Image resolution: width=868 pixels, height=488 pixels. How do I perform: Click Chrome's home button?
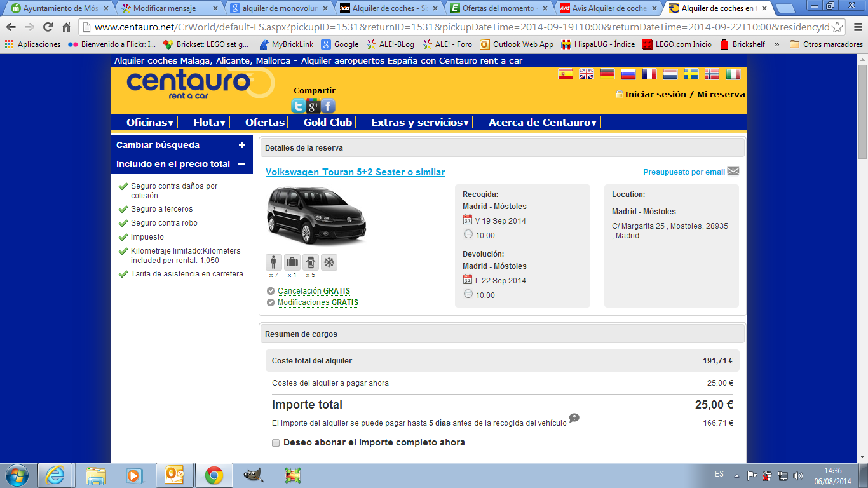coord(66,27)
